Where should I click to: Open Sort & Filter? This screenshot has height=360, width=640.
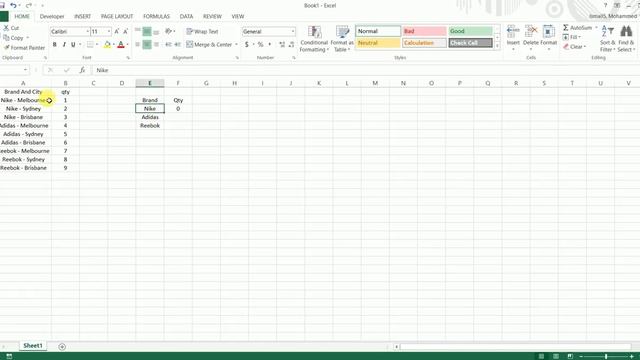pyautogui.click(x=607, y=39)
